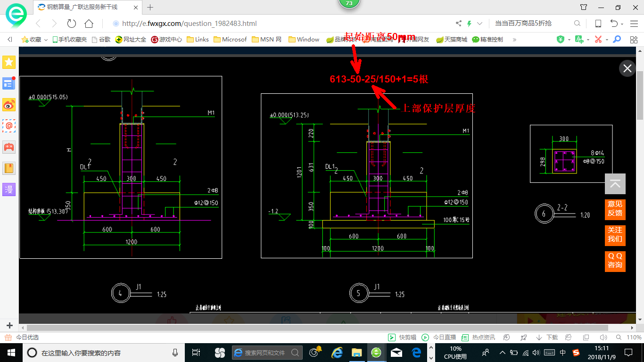644x362 pixels.
Task: Open the skin shirt icon in the title bar
Action: click(584, 7)
